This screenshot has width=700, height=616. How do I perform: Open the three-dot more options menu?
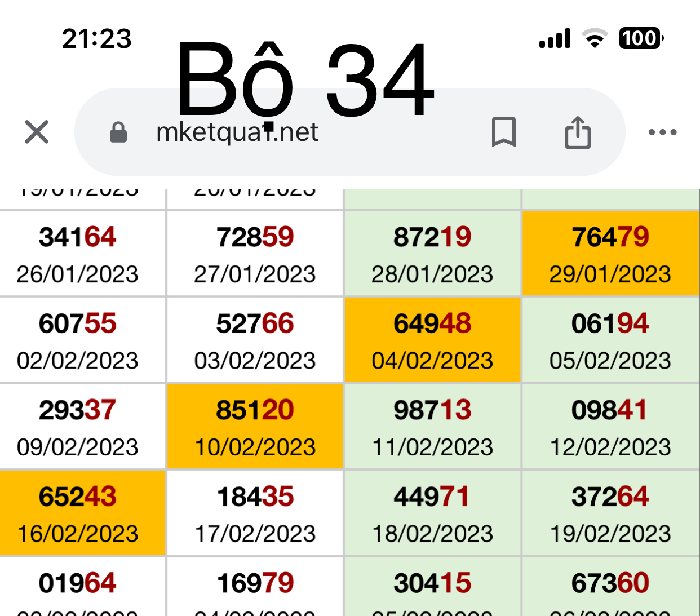coord(662,132)
